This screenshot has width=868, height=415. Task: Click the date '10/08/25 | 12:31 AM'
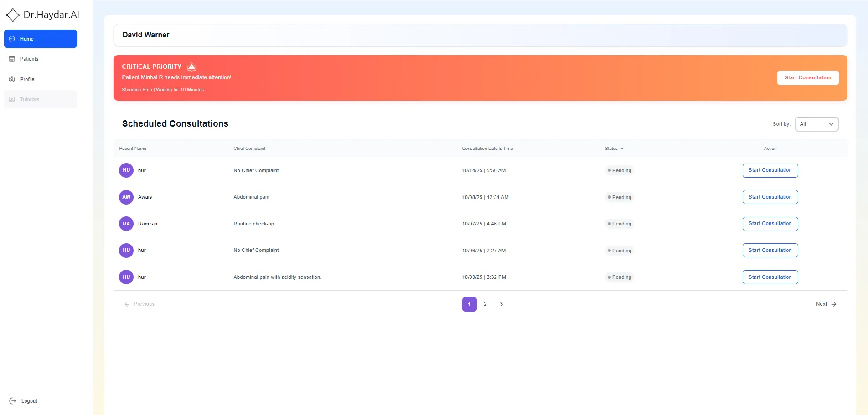(486, 197)
